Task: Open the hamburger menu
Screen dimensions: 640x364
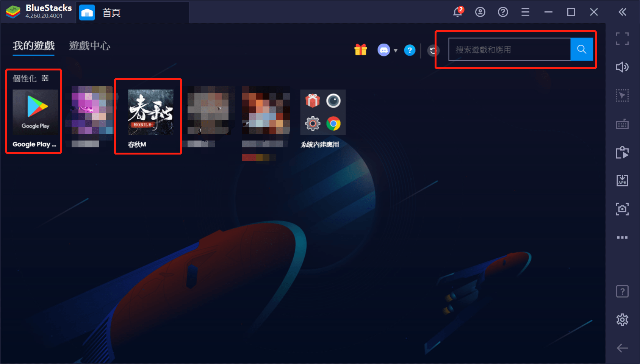Action: point(526,12)
